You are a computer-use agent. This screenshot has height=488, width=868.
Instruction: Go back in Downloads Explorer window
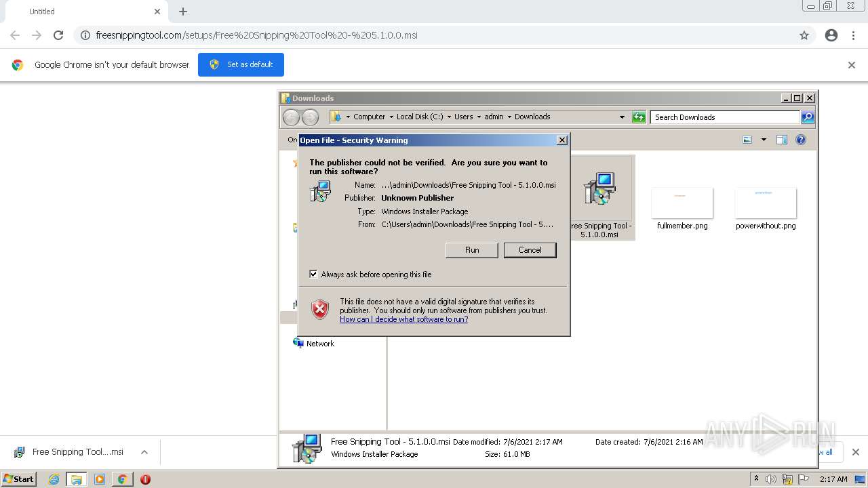pos(291,117)
